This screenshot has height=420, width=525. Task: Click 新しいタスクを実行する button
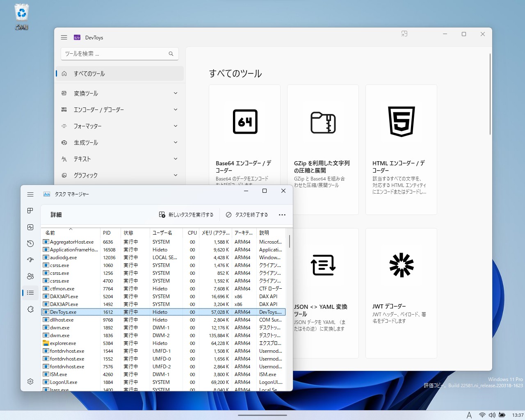click(x=186, y=215)
